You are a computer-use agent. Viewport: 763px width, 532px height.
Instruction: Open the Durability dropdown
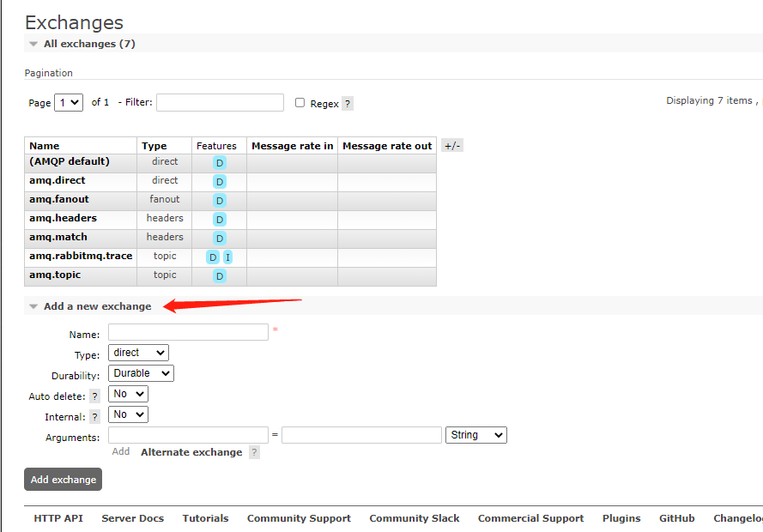(x=141, y=373)
